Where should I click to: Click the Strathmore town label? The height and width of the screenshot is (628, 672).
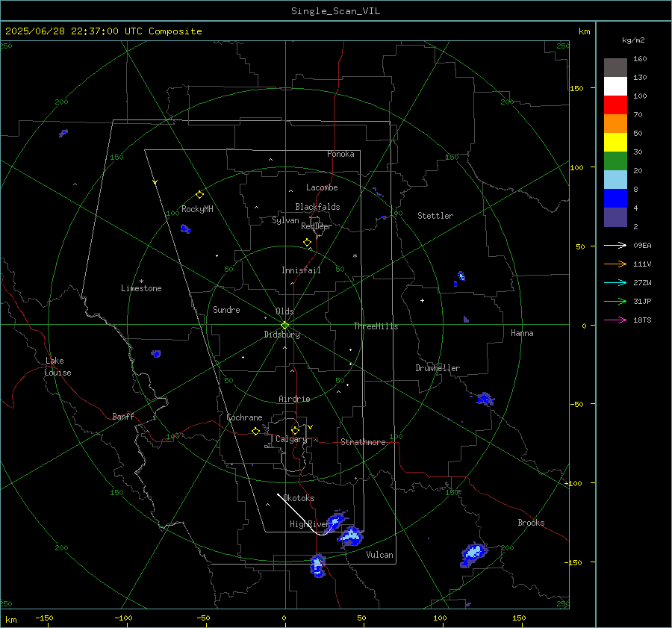[x=363, y=442]
